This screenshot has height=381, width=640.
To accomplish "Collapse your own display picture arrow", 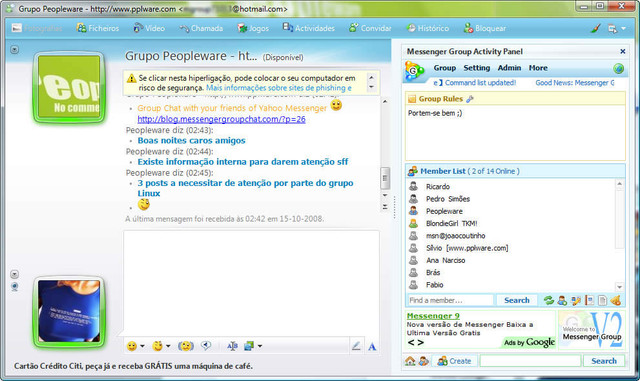I will pos(14,274).
